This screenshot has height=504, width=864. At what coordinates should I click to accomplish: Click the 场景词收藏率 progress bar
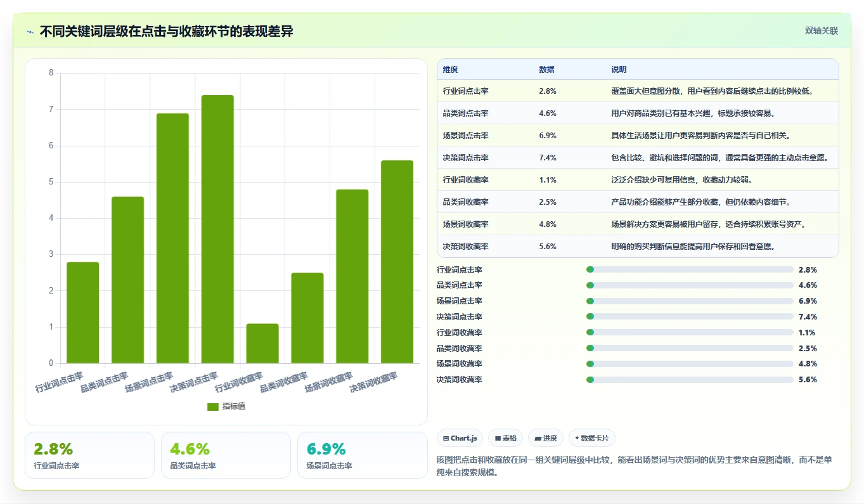tap(690, 364)
